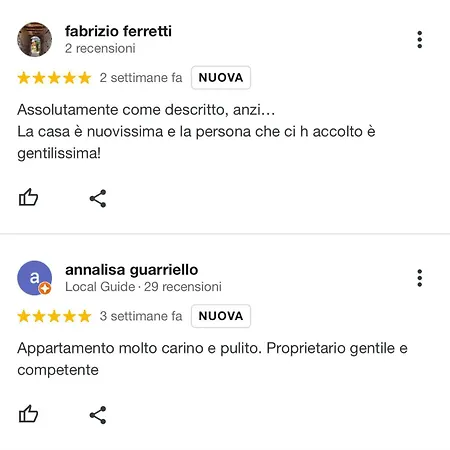Open three-dot menu for annalisa guarriello's review
The height and width of the screenshot is (450, 450).
(420, 278)
